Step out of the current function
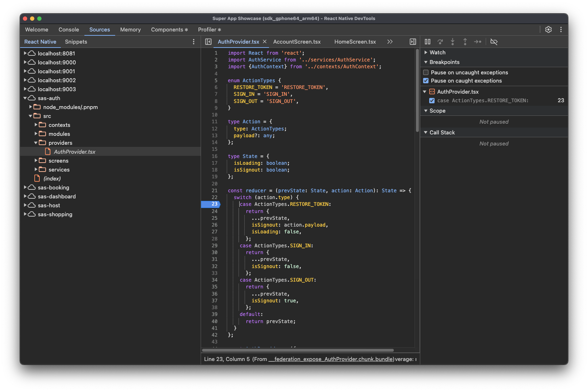588x391 pixels. 465,42
